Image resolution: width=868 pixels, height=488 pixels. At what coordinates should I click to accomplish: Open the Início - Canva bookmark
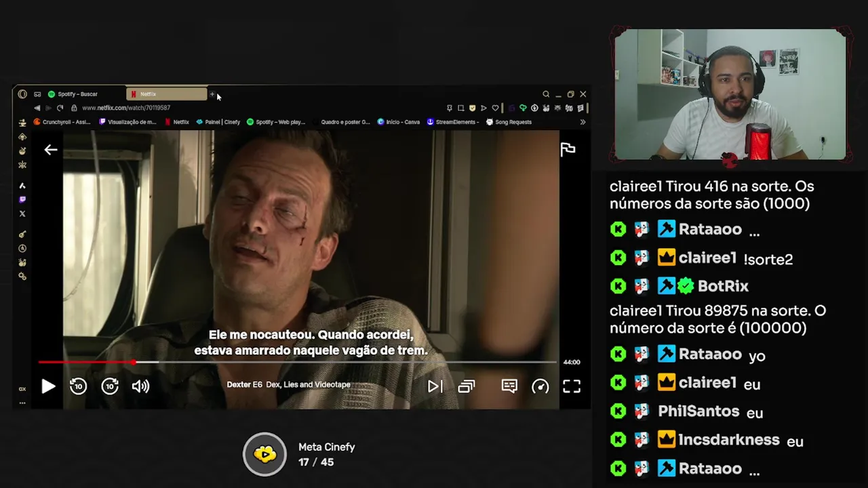398,122
